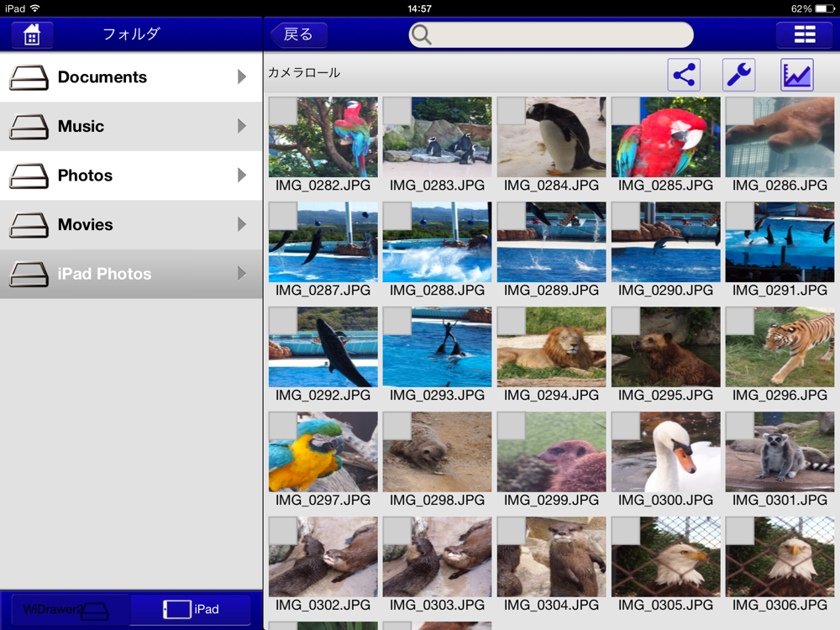Open the bear thumbnail IMG_0295
The image size is (840, 630).
[x=666, y=347]
